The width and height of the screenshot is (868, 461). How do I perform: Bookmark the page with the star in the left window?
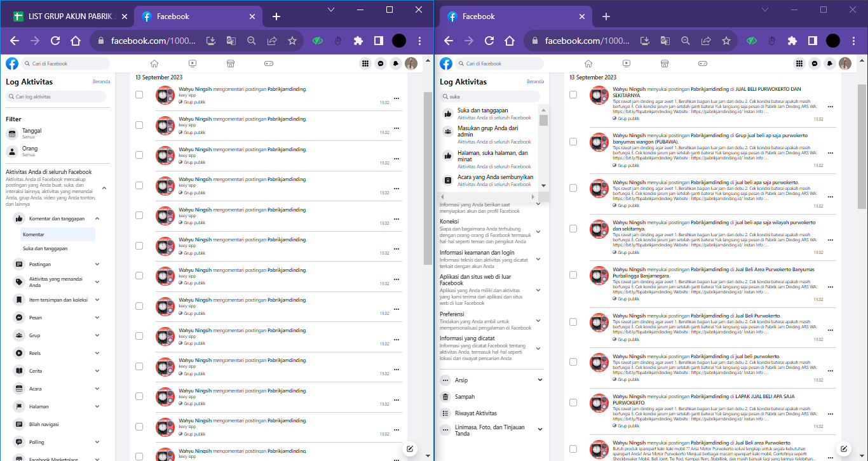point(292,41)
